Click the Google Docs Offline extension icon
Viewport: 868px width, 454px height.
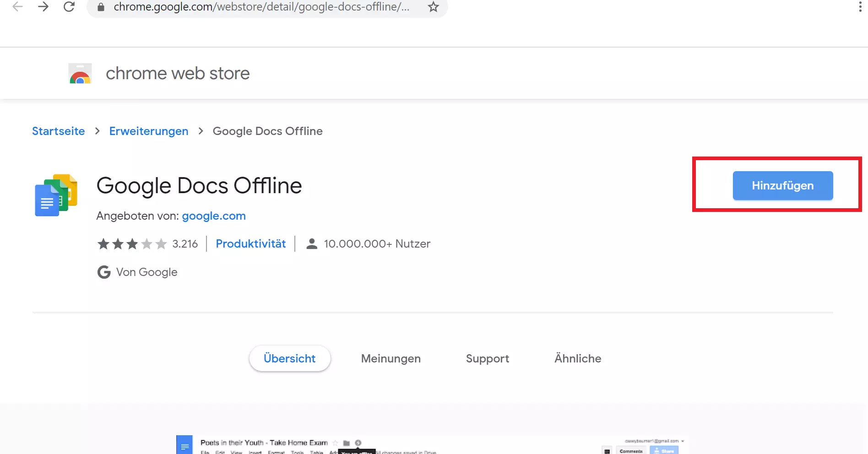[x=56, y=195]
